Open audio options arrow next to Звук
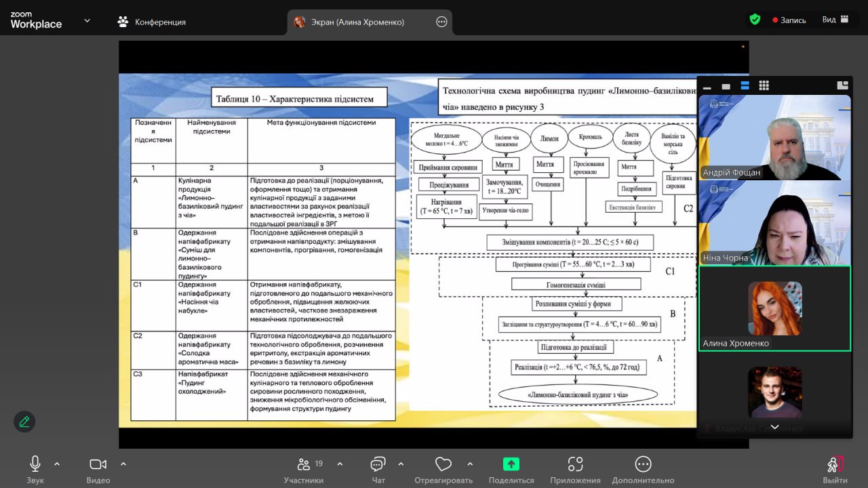Viewport: 868px width, 488px height. 57,464
